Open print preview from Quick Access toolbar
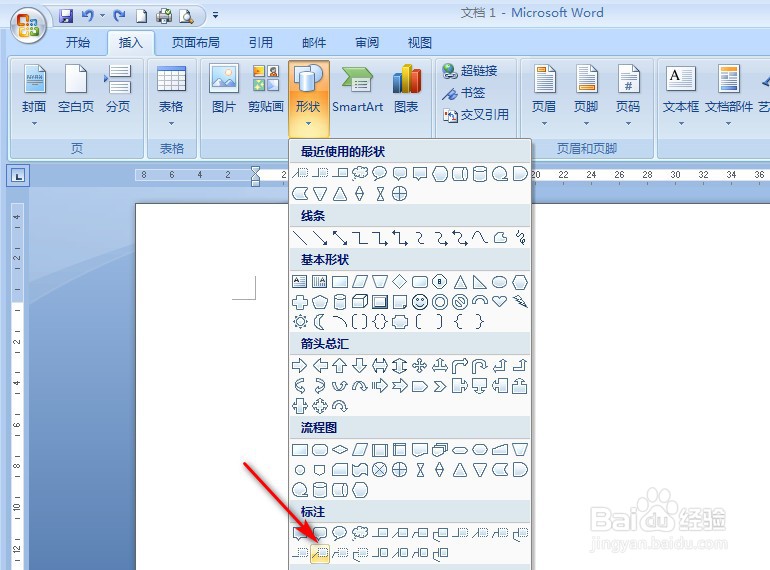This screenshot has height=570, width=770. [186, 17]
